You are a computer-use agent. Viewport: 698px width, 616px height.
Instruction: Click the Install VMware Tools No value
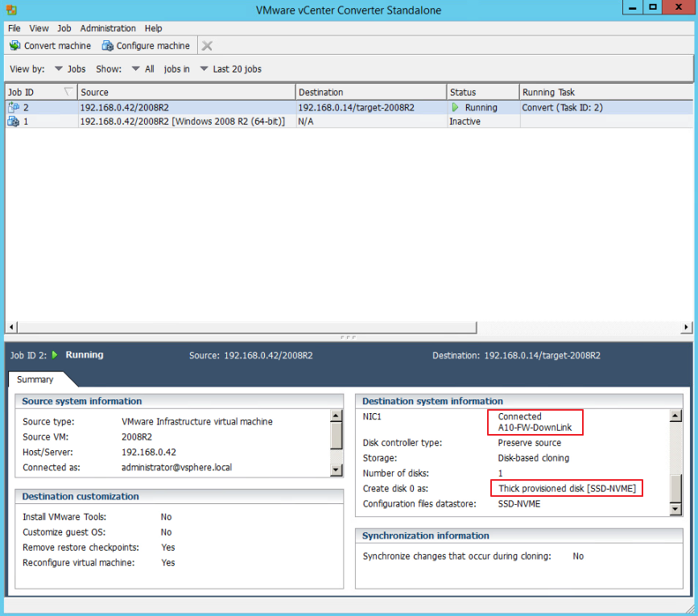click(x=166, y=517)
